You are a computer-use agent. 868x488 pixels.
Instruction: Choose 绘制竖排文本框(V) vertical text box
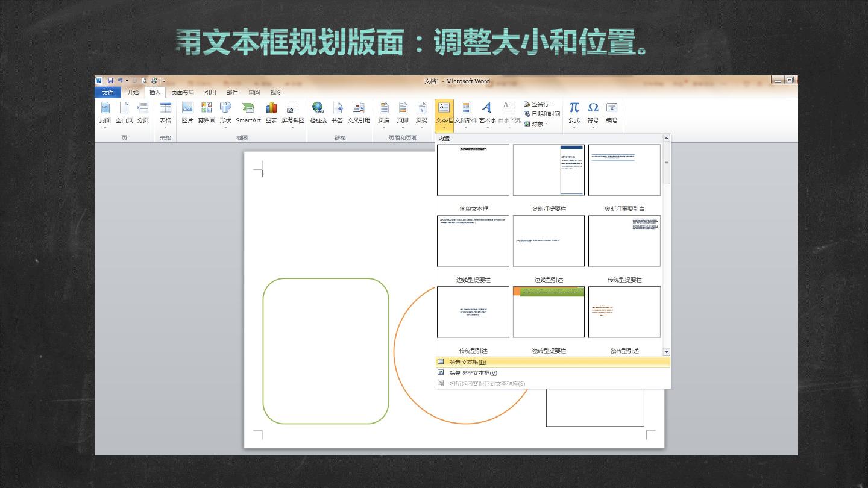pos(553,373)
